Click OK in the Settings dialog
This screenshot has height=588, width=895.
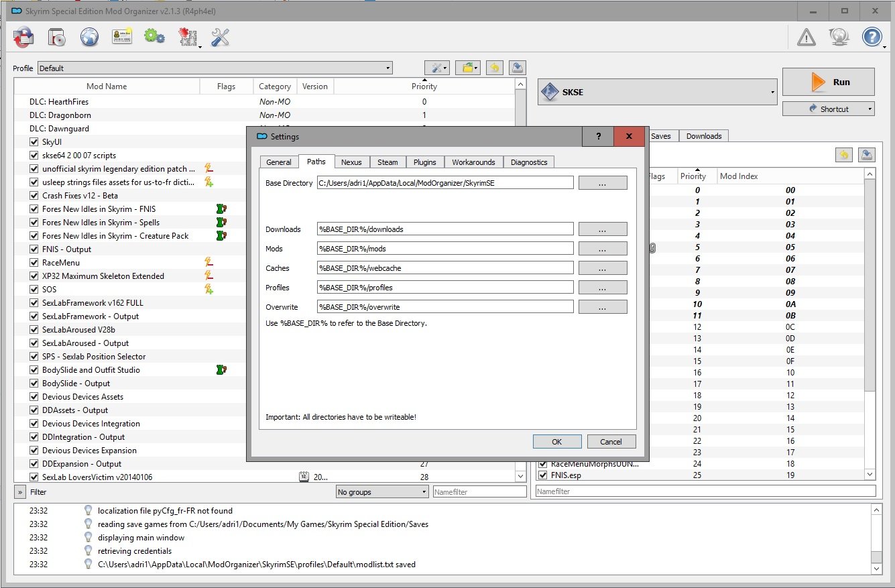tap(557, 442)
